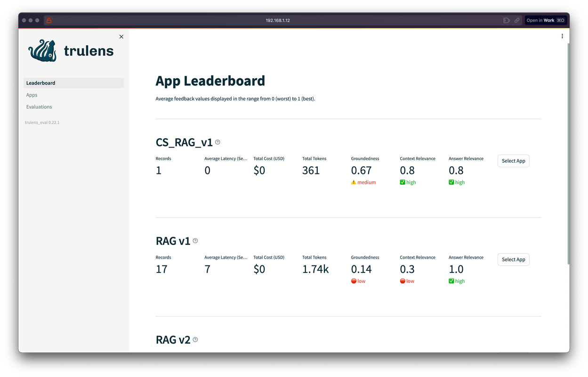Open the help tooltip beside CS_RAG_v1
Image resolution: width=588 pixels, height=377 pixels.
217,142
